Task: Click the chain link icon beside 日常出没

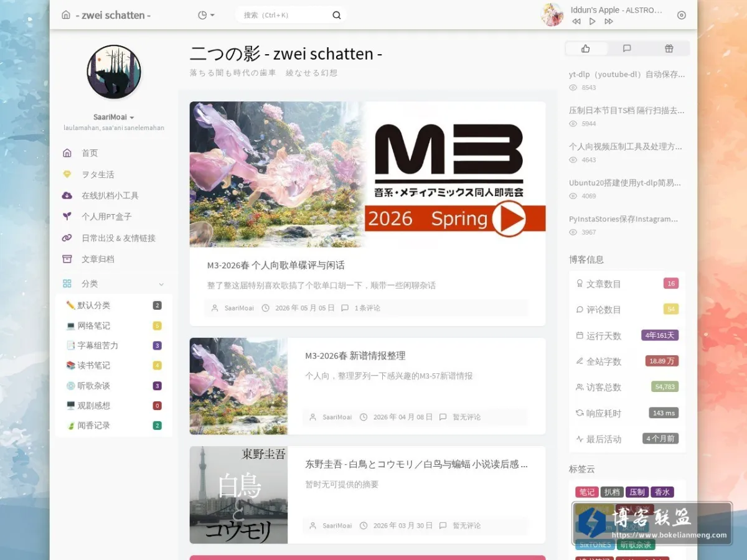Action: pyautogui.click(x=67, y=238)
